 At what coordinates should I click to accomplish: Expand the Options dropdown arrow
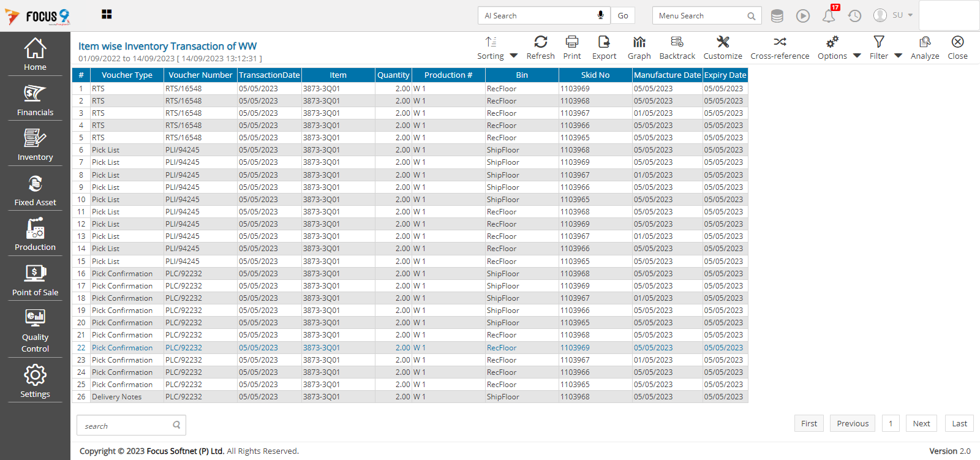pos(857,56)
